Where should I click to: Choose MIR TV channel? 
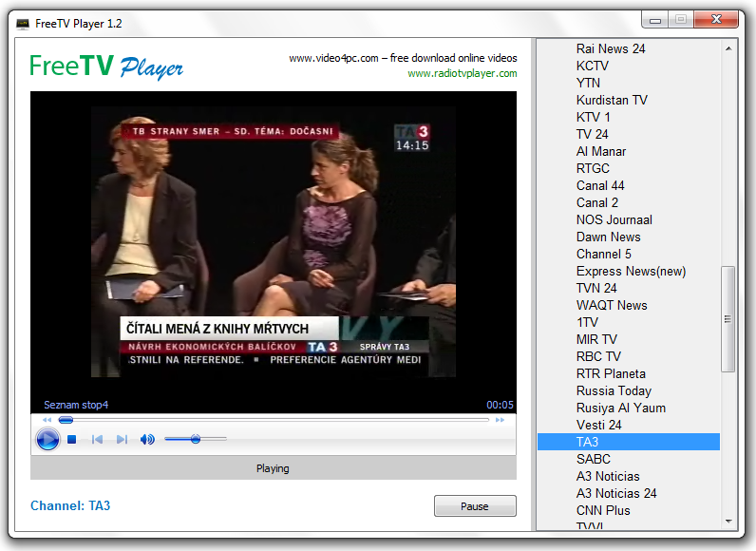628,340
